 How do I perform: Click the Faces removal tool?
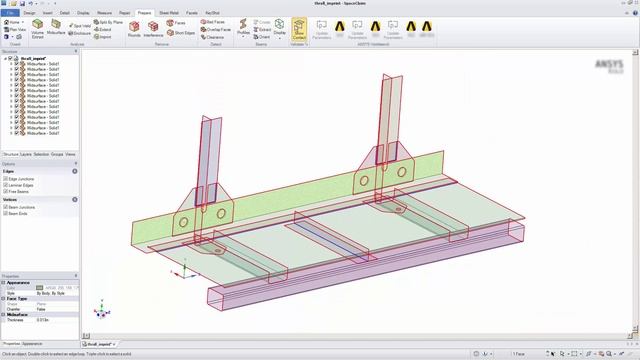point(176,23)
